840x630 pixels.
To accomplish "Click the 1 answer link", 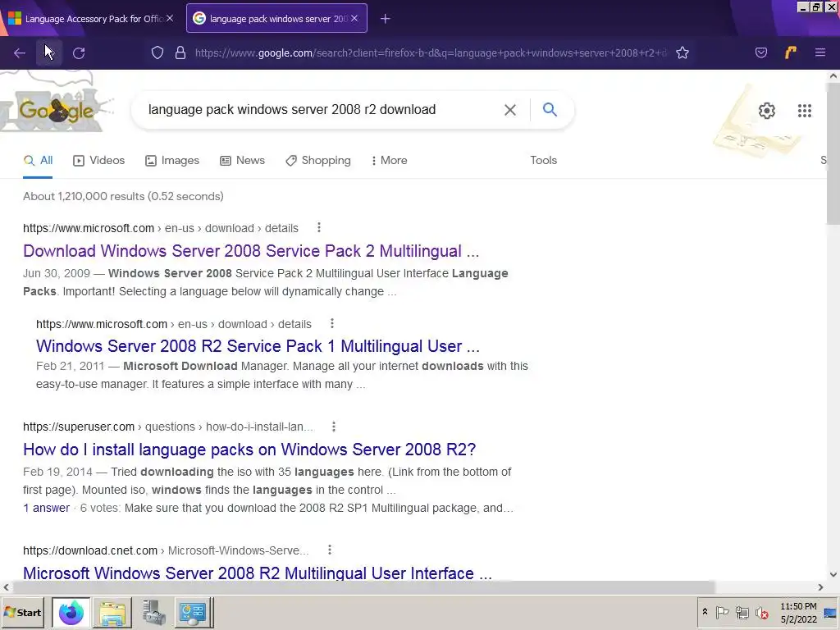I will pyautogui.click(x=46, y=508).
